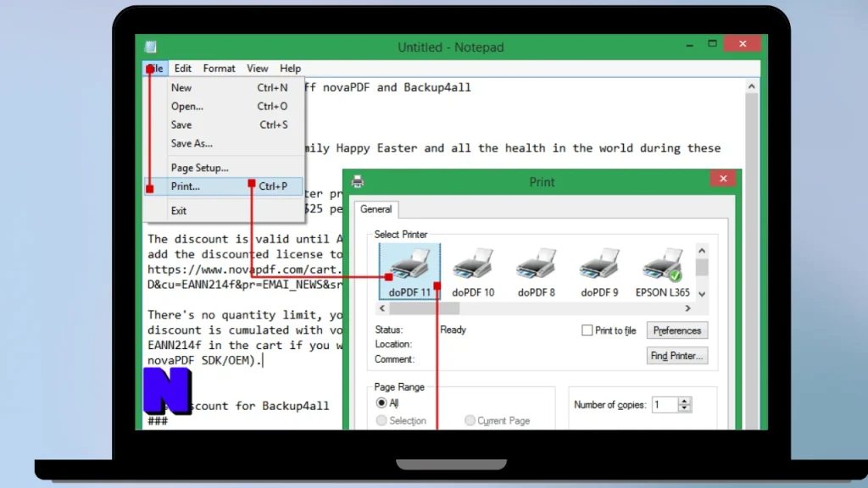Click Save in the File menu

224,125
